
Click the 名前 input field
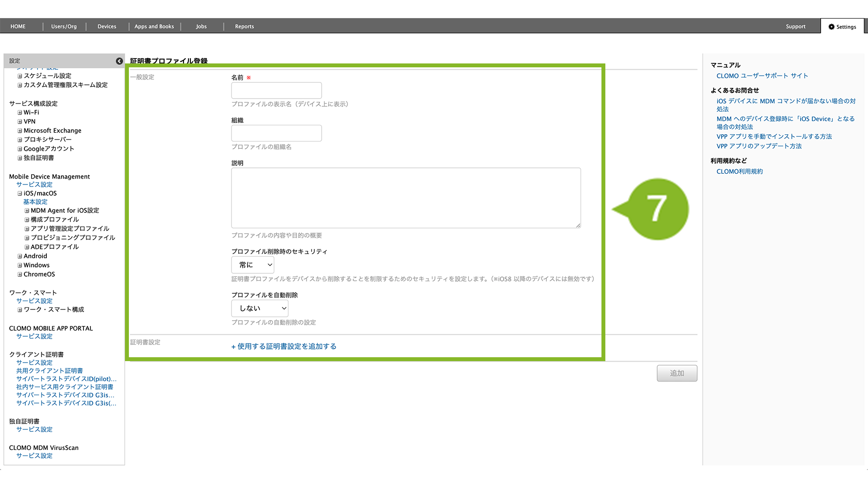(x=276, y=91)
